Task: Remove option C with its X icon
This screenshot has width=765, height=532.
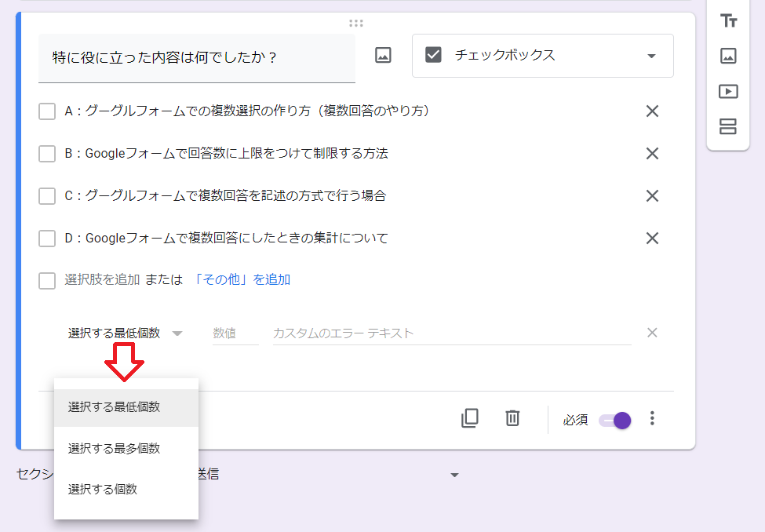Action: pyautogui.click(x=652, y=195)
